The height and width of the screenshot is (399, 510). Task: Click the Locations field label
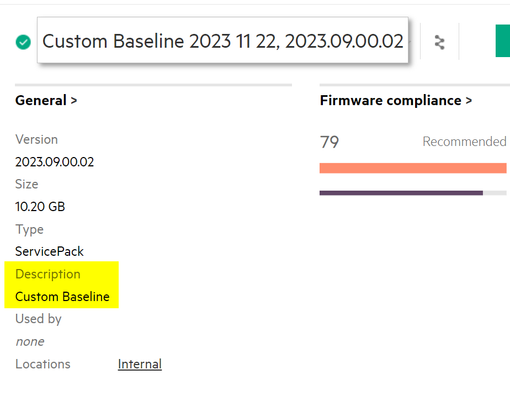click(43, 364)
